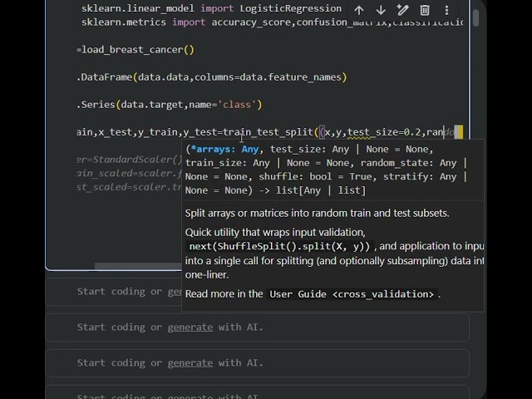Click the 'User Guide <cross_validation>' text in tooltip
532x399 pixels.
click(352, 294)
